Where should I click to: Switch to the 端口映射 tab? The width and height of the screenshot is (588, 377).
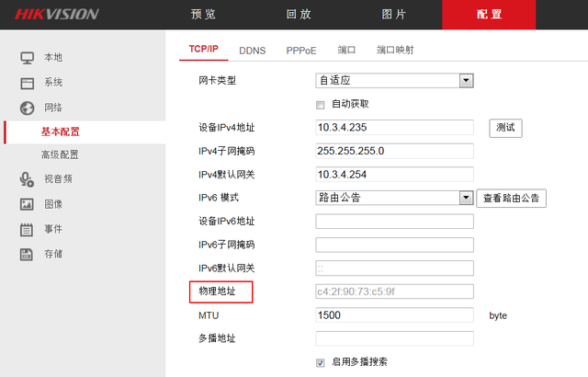[x=395, y=50]
